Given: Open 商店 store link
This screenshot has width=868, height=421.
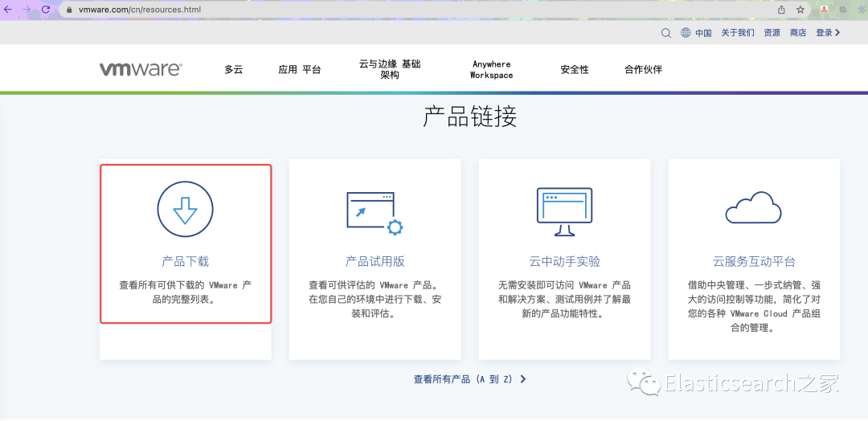Looking at the screenshot, I should pos(798,33).
